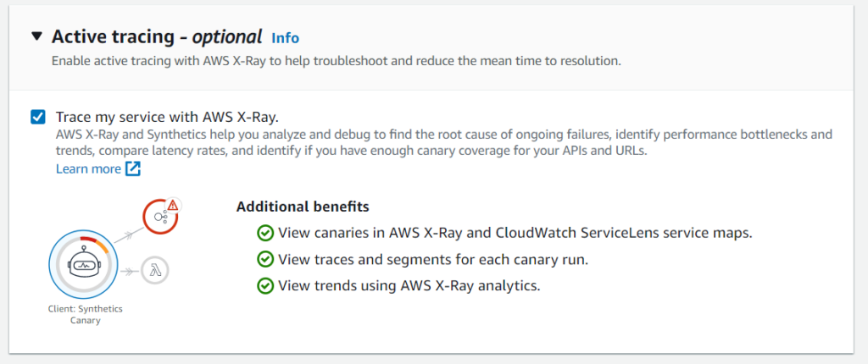This screenshot has width=868, height=364.
Task: Click the Trace my service with AWS X-Ray label
Action: click(168, 117)
